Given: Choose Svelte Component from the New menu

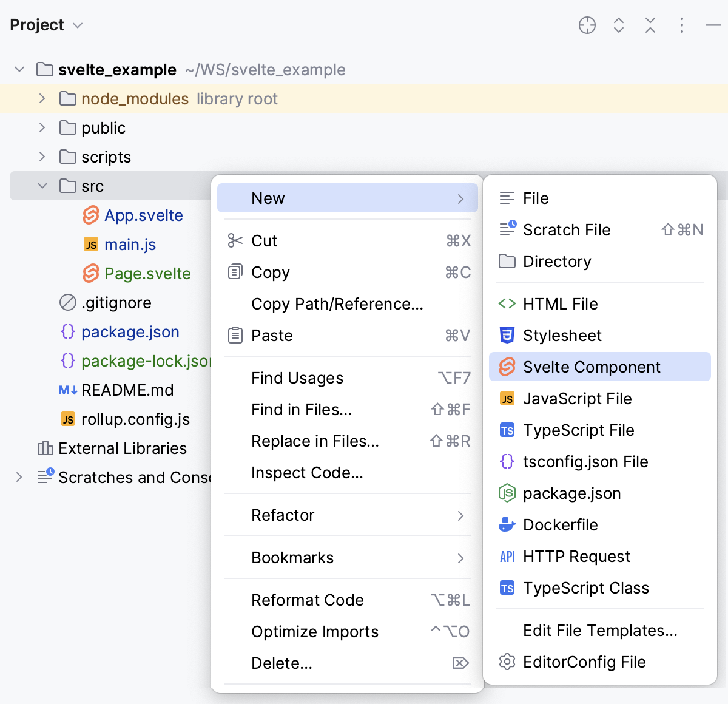Looking at the screenshot, I should (591, 367).
